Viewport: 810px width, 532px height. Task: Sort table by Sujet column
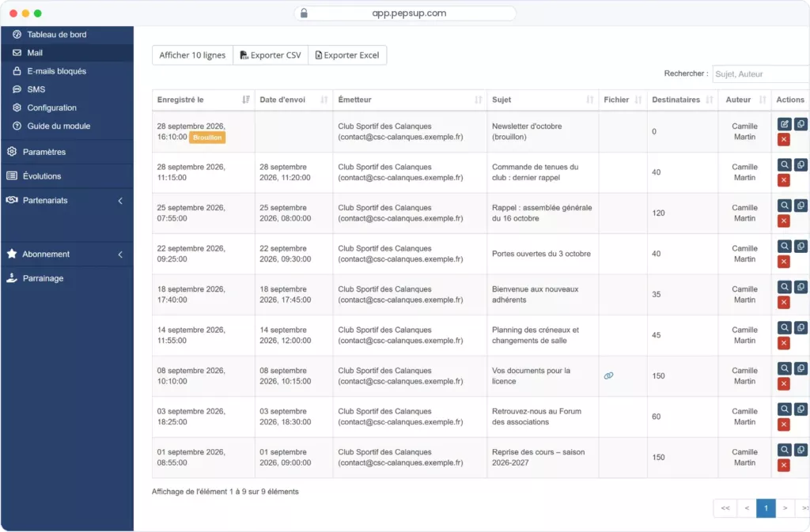coord(543,100)
